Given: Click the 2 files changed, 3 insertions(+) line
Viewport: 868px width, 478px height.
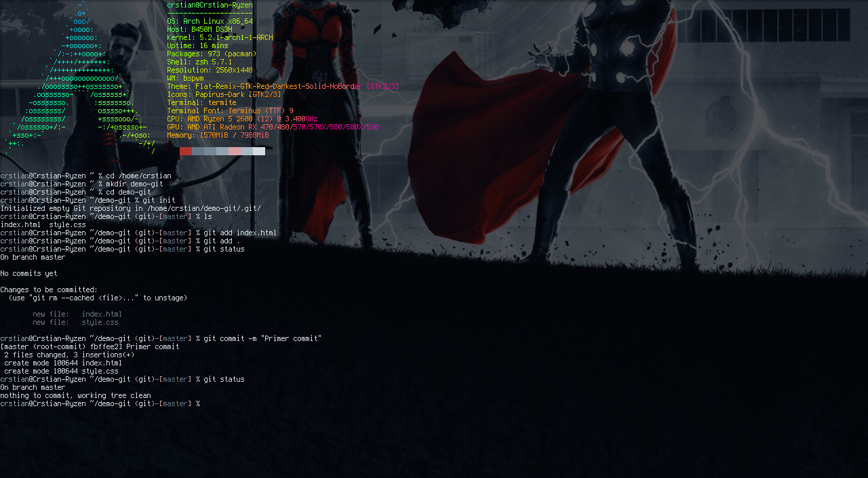Looking at the screenshot, I should click(x=69, y=355).
